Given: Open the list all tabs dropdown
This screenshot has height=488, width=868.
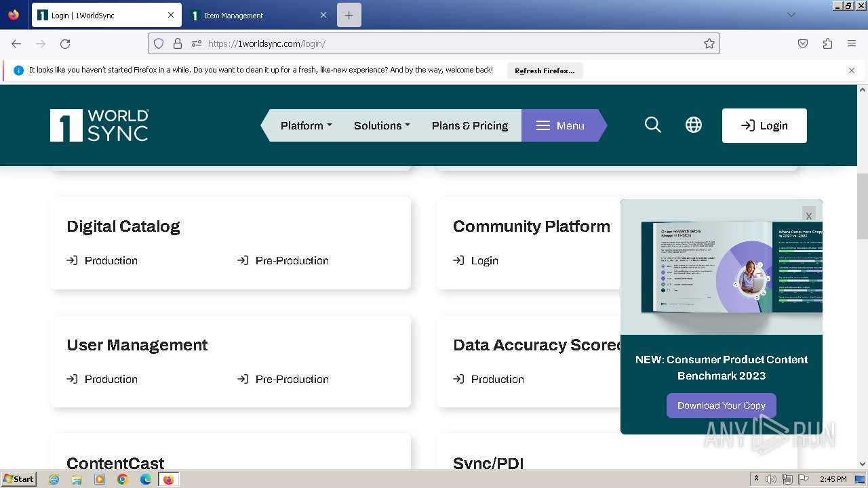Looking at the screenshot, I should [x=791, y=15].
